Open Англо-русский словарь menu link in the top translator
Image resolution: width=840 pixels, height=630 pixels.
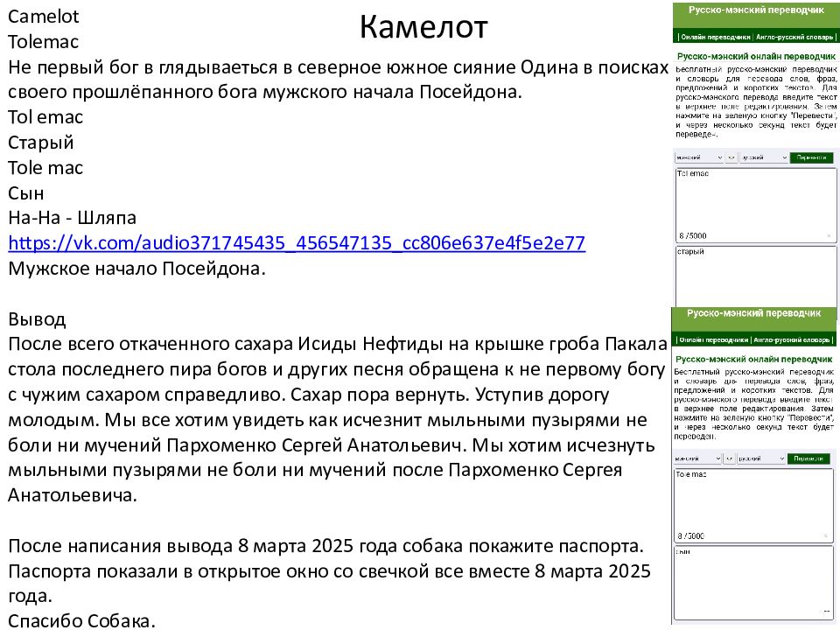pyautogui.click(x=794, y=37)
